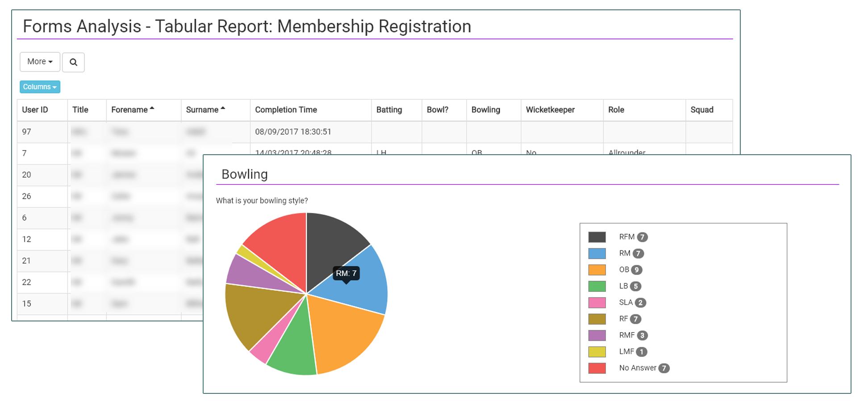Click the Role column header
The image size is (868, 401).
click(616, 110)
